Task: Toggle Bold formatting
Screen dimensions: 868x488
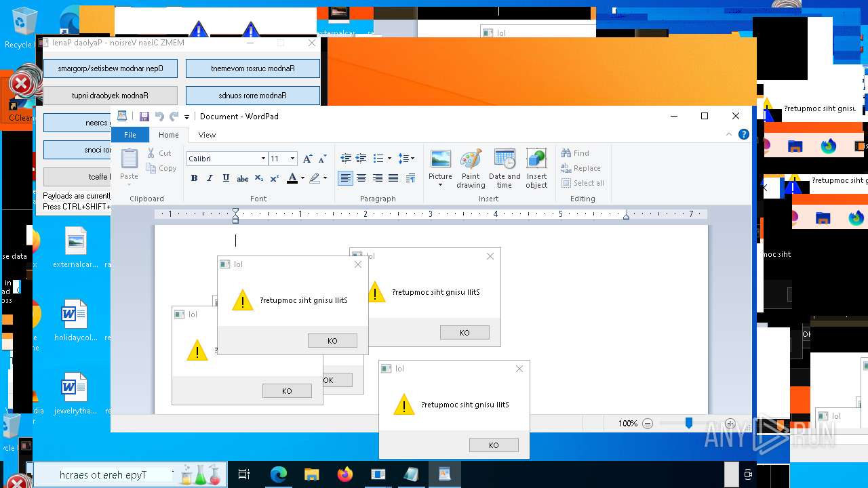Action: (194, 178)
